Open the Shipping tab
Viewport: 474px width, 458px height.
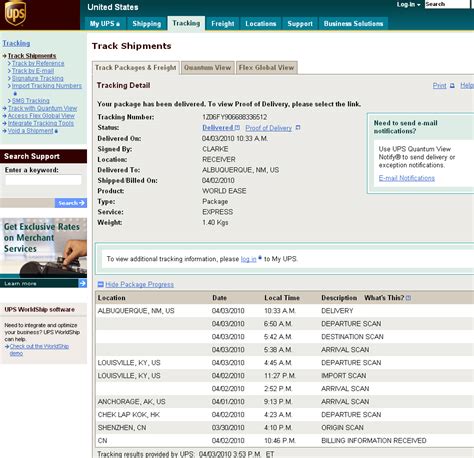[x=147, y=24]
